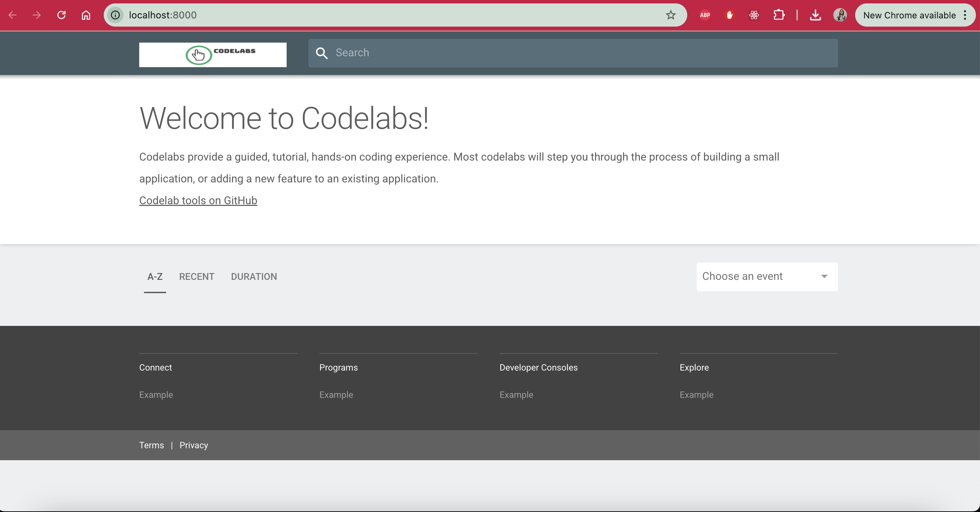The width and height of the screenshot is (980, 512).
Task: Open the Chrome downloads icon
Action: 815,15
